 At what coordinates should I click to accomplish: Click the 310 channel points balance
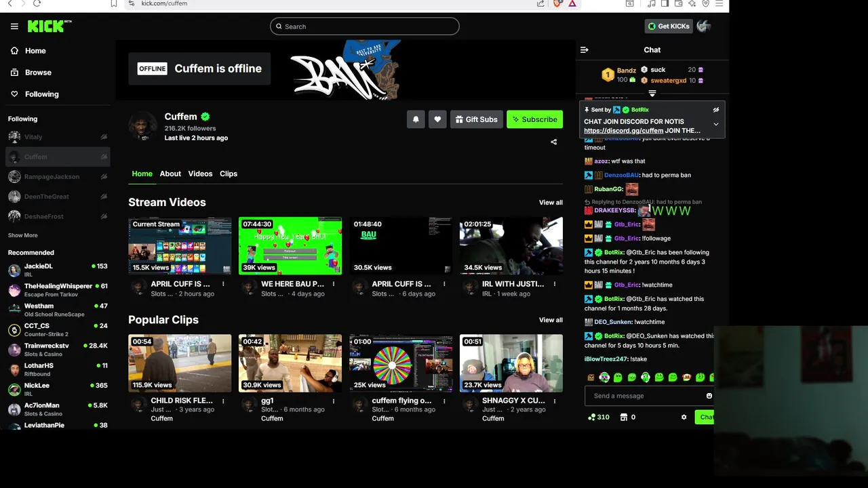tap(599, 418)
